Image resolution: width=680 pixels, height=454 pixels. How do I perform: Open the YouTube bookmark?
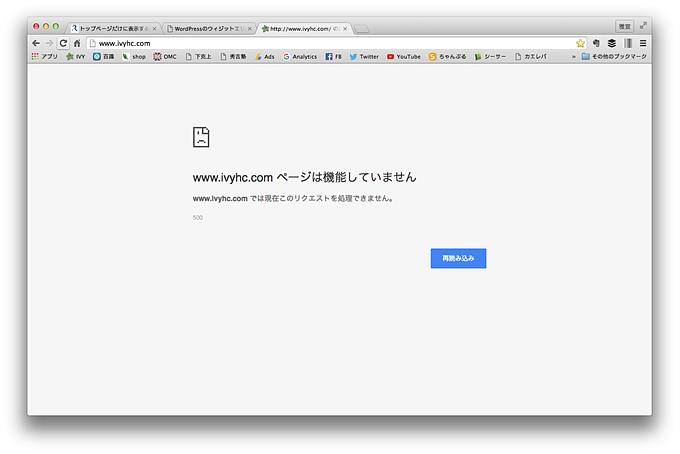coord(403,57)
